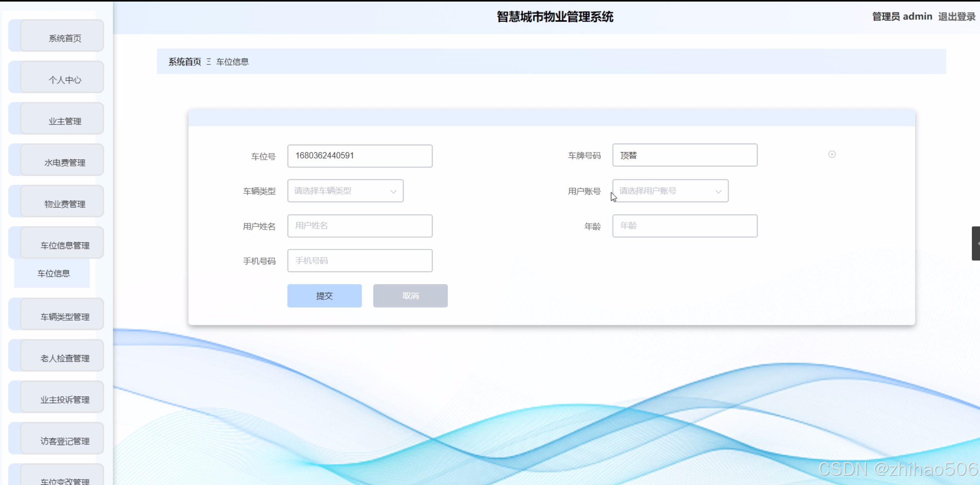Select the 车位信息 submenu item

[x=53, y=273]
